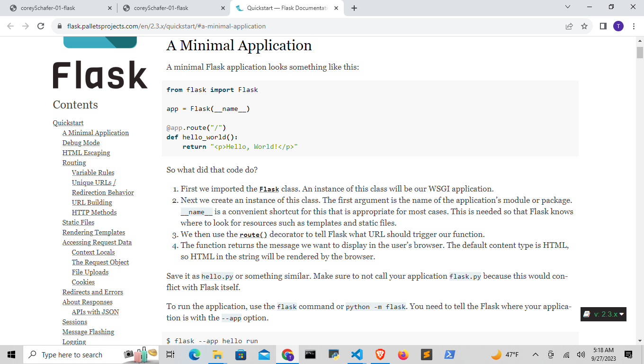Click scrollbar down arrow
The width and height of the screenshot is (644, 364).
tap(640, 340)
